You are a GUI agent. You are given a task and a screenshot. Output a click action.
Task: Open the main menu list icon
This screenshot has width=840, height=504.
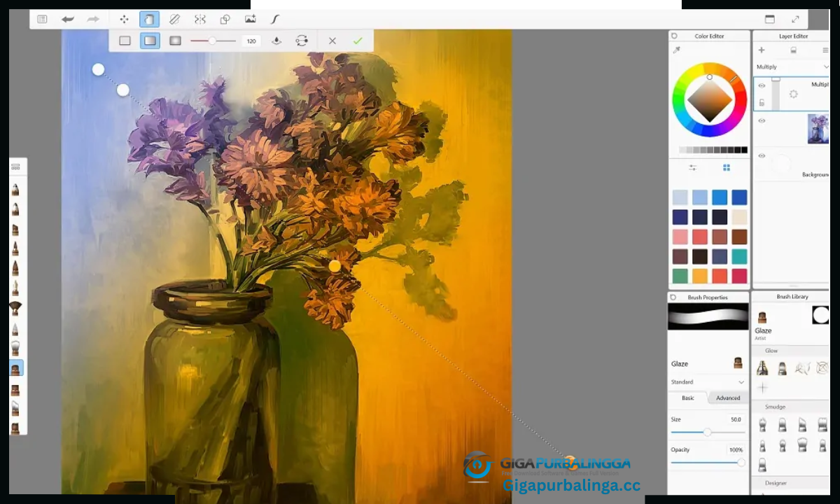[x=43, y=20]
